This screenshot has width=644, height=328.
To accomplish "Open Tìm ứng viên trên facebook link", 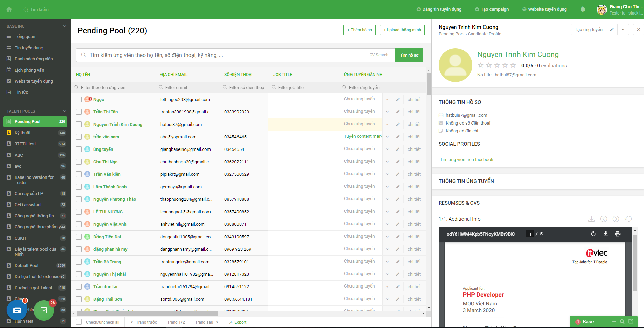I will (466, 160).
